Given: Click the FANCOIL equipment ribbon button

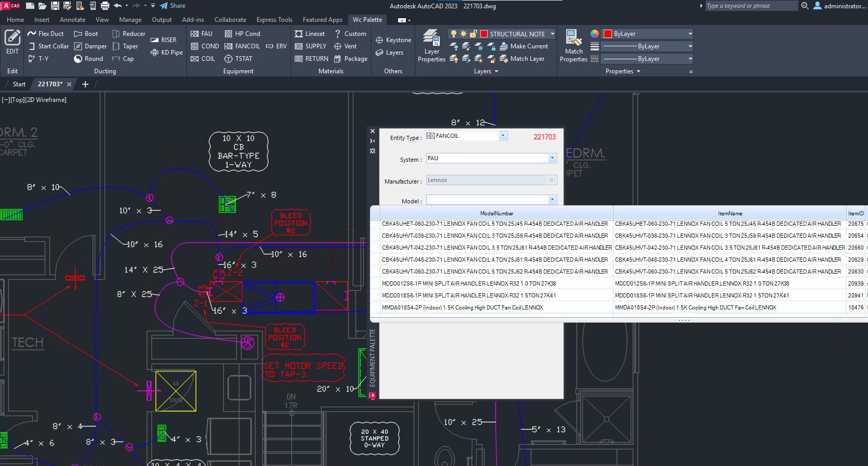Looking at the screenshot, I should 242,46.
